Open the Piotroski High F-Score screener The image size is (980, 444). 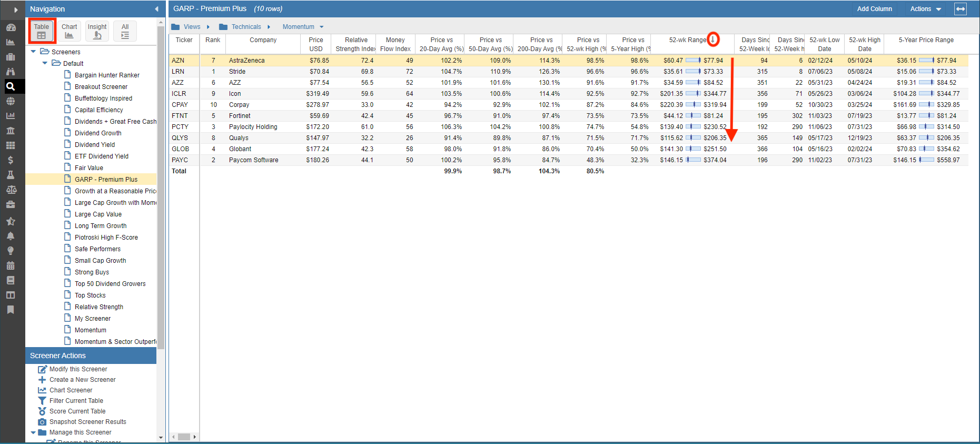click(106, 238)
